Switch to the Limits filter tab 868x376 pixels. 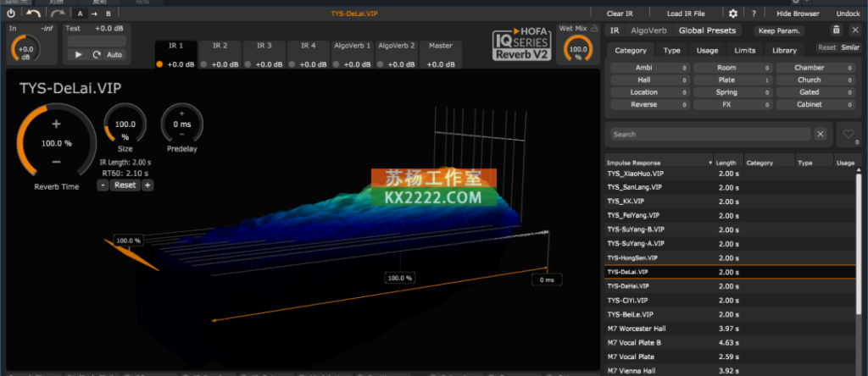(x=744, y=50)
